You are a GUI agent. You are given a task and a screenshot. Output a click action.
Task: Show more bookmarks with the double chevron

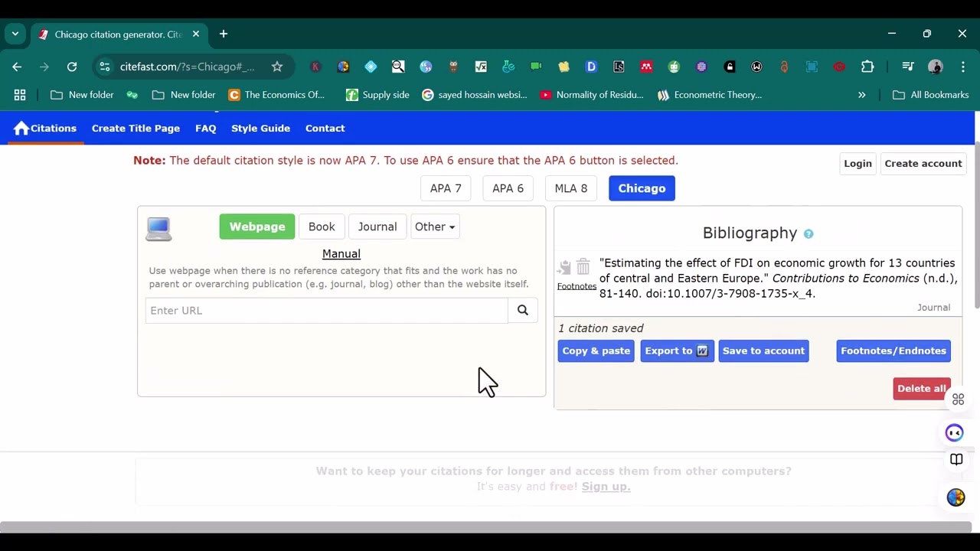tap(861, 95)
